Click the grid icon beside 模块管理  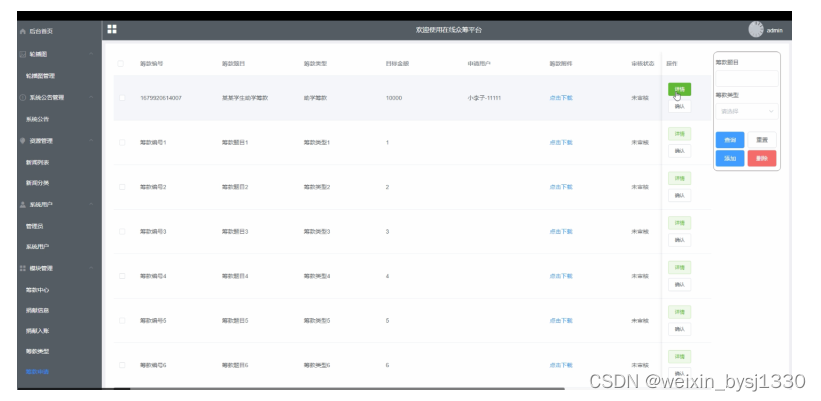(23, 268)
